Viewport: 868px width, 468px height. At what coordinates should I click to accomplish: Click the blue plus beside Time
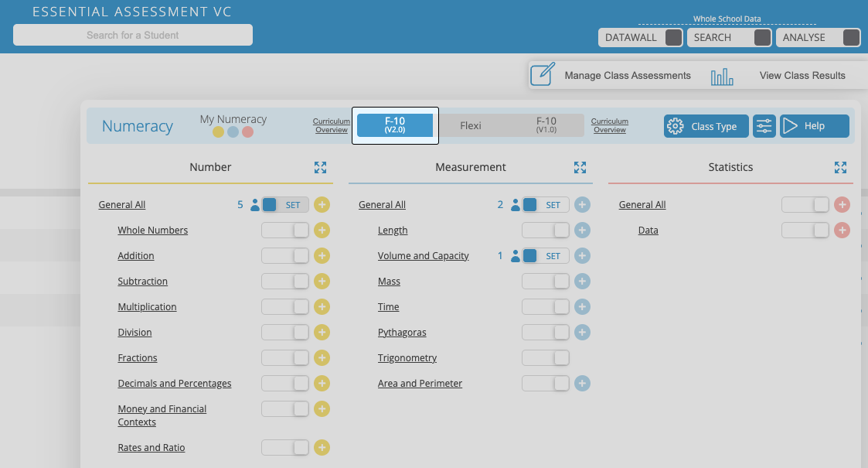click(x=582, y=306)
